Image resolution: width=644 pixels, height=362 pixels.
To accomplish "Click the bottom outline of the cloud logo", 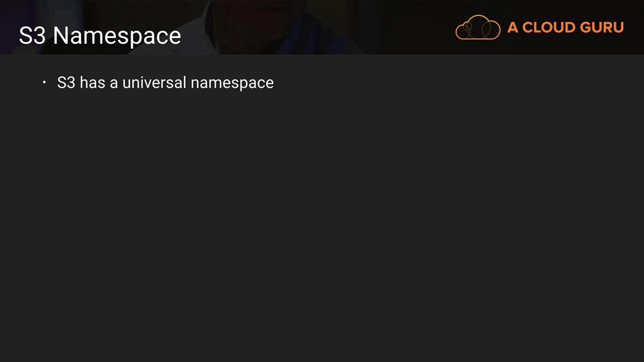I will click(x=478, y=39).
